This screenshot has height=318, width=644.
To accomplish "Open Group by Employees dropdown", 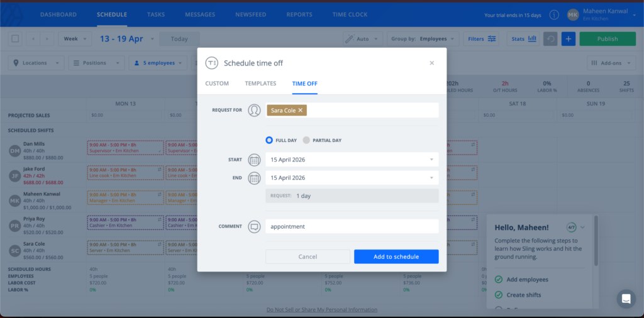I will (x=423, y=39).
